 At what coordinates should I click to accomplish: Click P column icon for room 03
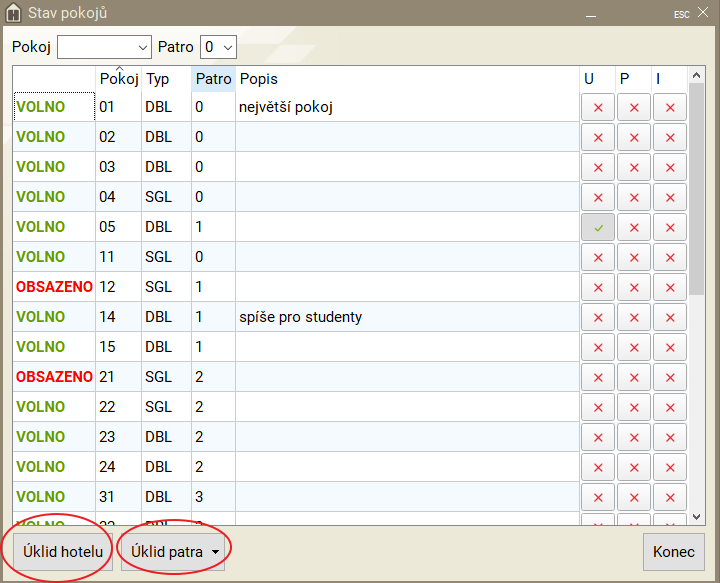coord(634,167)
